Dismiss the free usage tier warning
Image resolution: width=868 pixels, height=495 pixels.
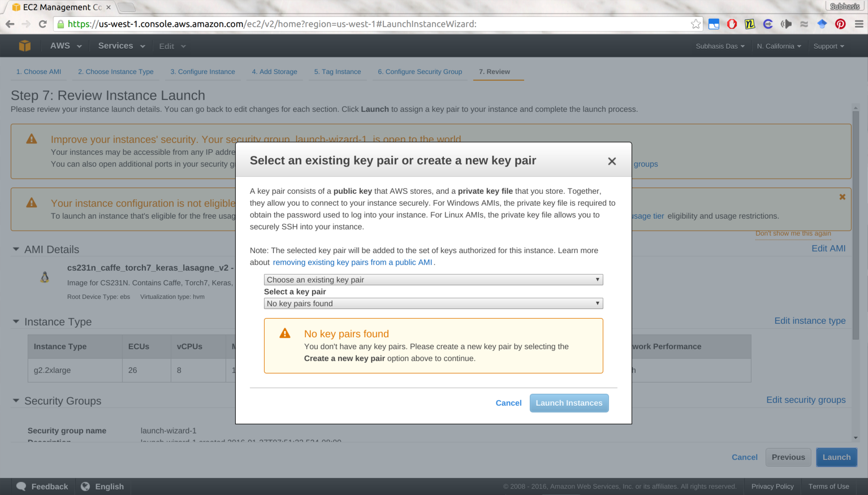click(x=842, y=197)
